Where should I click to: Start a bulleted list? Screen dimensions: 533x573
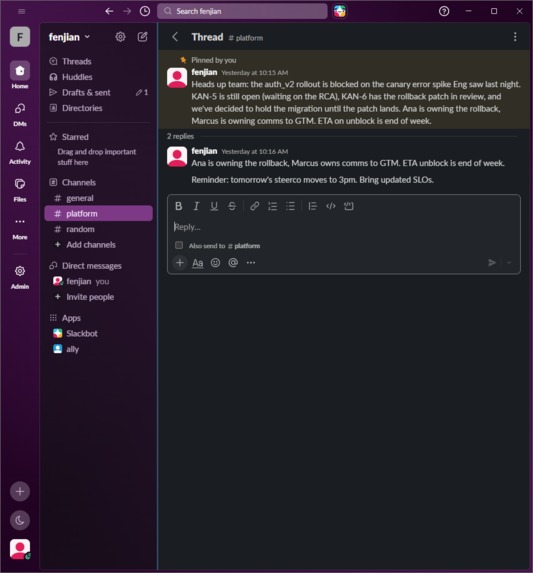[290, 206]
